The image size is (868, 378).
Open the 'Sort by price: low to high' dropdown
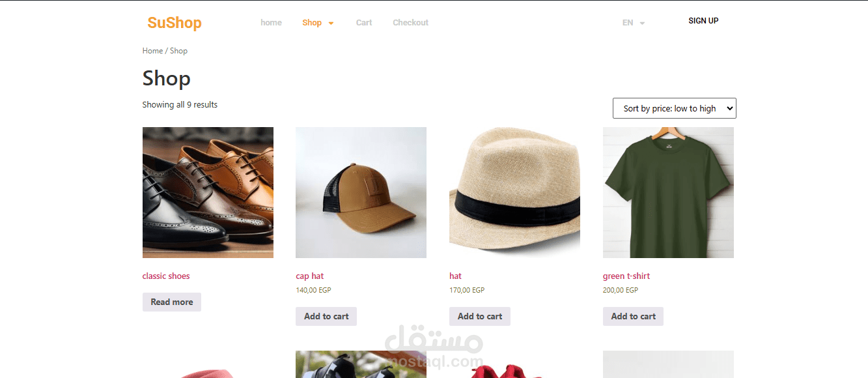pyautogui.click(x=674, y=108)
